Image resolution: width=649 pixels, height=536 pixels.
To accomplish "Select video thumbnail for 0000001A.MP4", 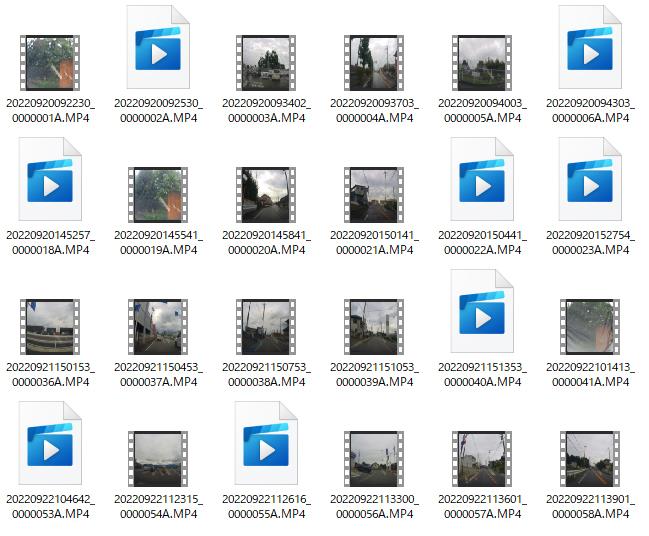I will (50, 63).
